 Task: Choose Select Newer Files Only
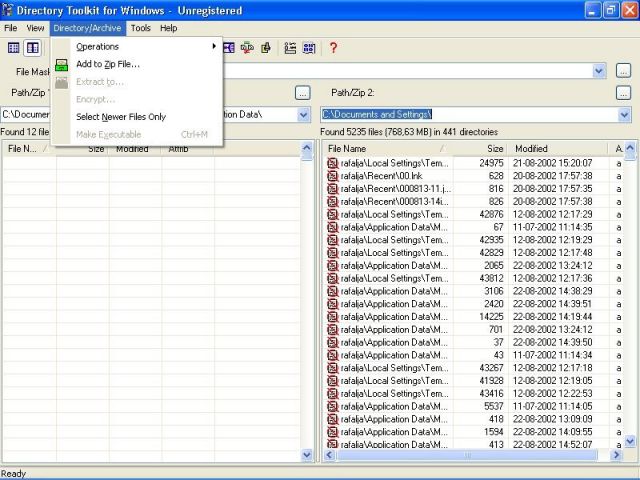(137, 117)
